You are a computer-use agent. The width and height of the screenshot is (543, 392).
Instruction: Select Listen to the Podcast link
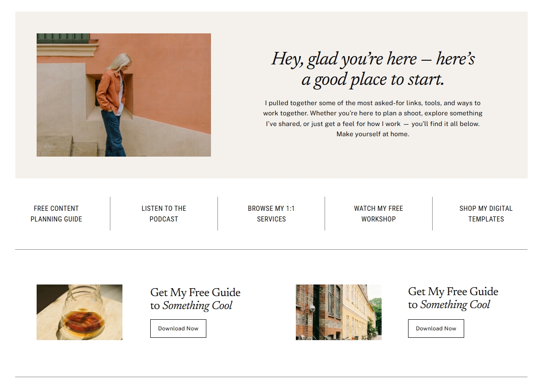pyautogui.click(x=164, y=214)
